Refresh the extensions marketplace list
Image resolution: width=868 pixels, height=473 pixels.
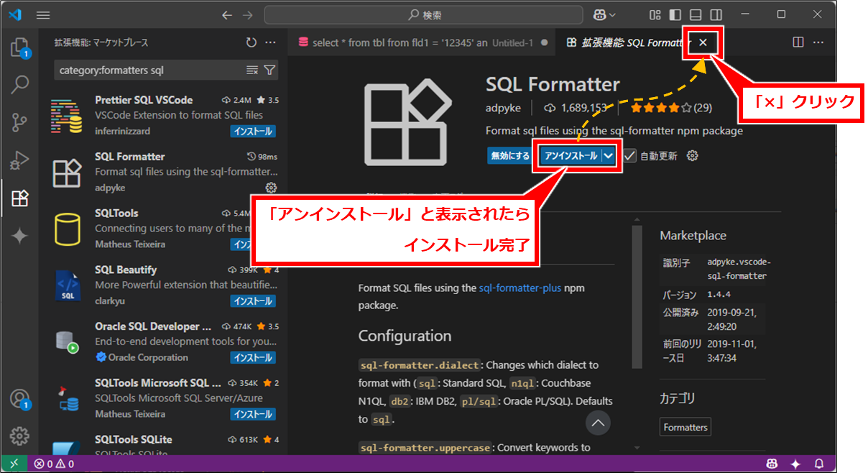click(251, 42)
